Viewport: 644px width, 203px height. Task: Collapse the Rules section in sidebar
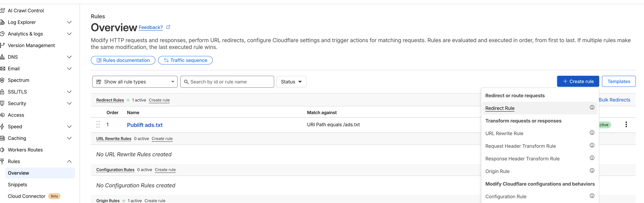(x=69, y=161)
